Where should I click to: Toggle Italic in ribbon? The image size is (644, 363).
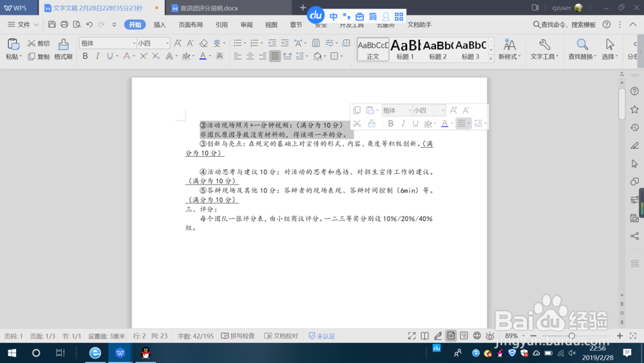coord(97,56)
